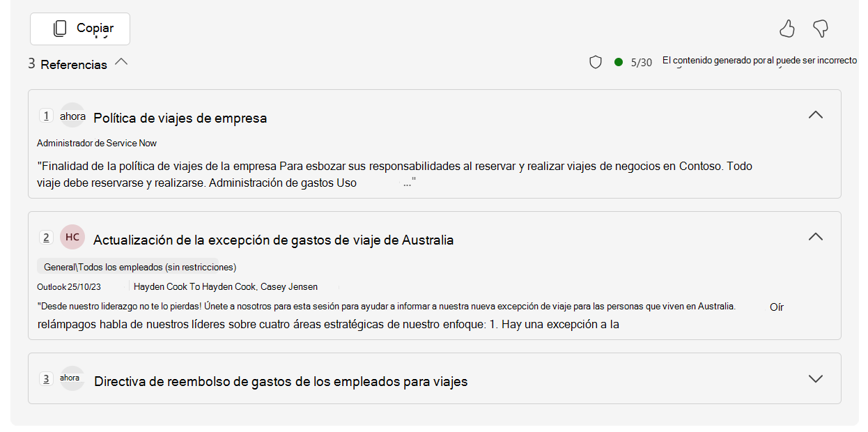Screen dimensions: 868x432
Task: Collapse the Australia travel expense reference
Action: (815, 237)
